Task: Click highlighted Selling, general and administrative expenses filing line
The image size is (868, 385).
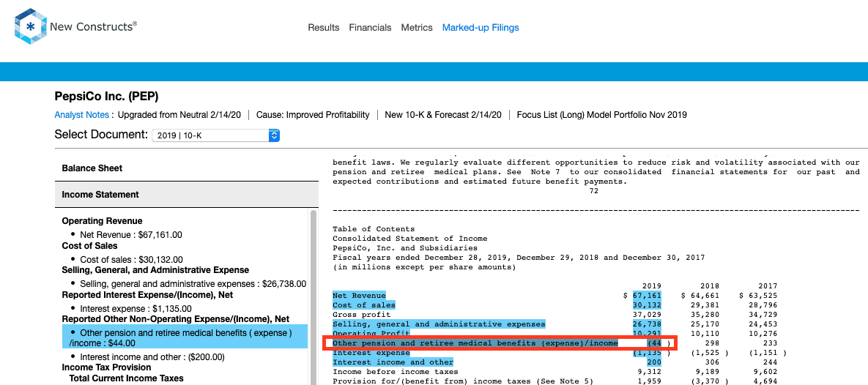Action: [x=439, y=324]
